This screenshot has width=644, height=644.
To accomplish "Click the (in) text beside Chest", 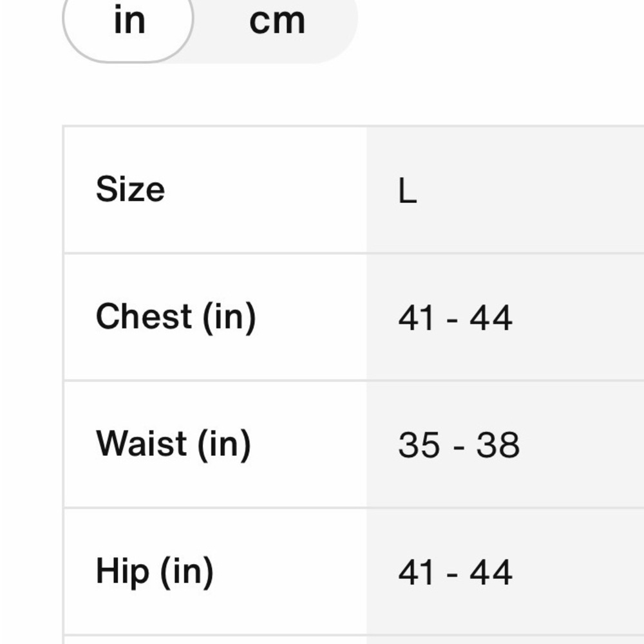I will (230, 317).
